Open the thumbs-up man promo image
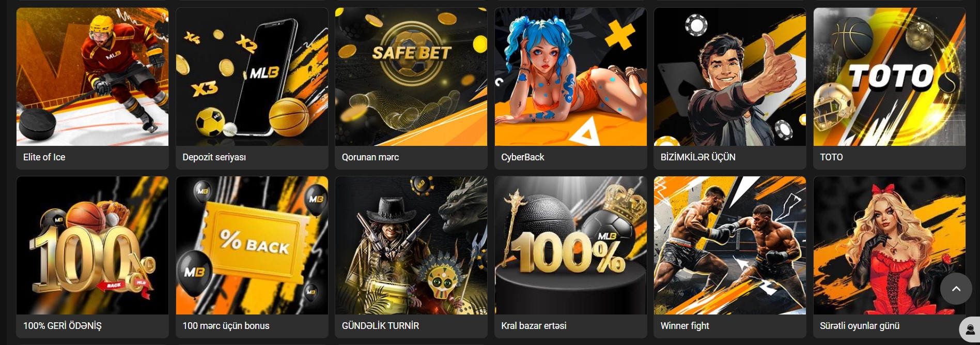The width and height of the screenshot is (980, 345). click(730, 77)
